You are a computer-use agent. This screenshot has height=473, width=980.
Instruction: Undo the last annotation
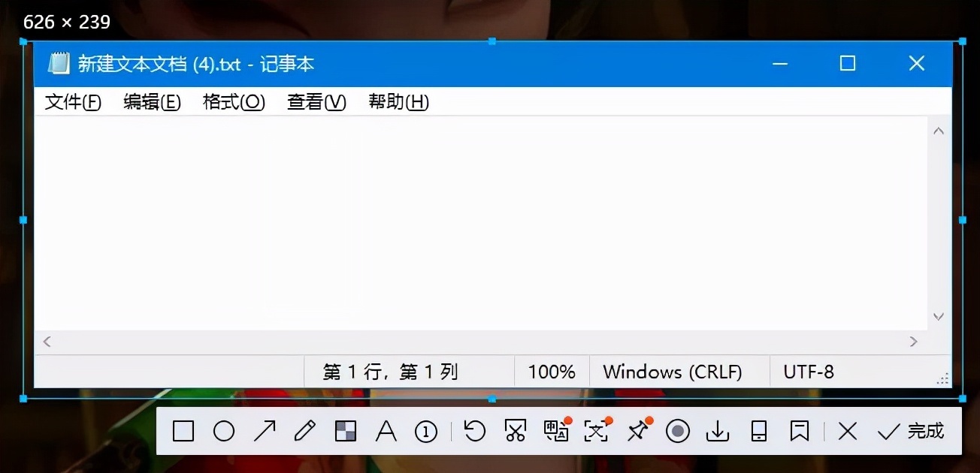[x=475, y=431]
